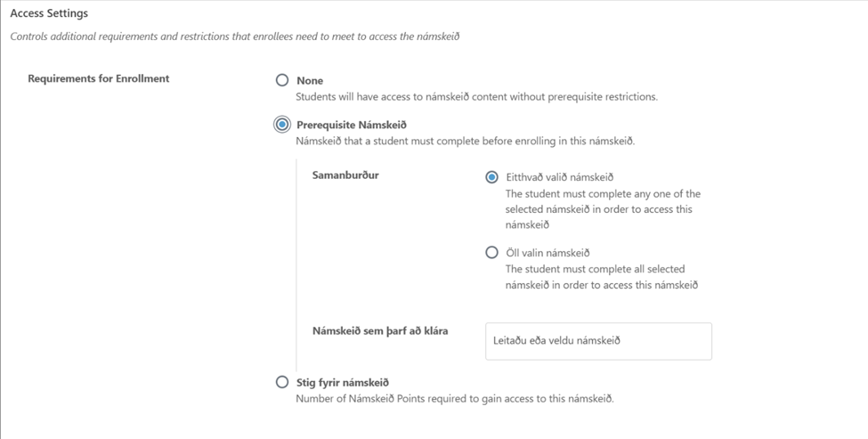Click the Requirements for Enrollment label

[x=98, y=78]
